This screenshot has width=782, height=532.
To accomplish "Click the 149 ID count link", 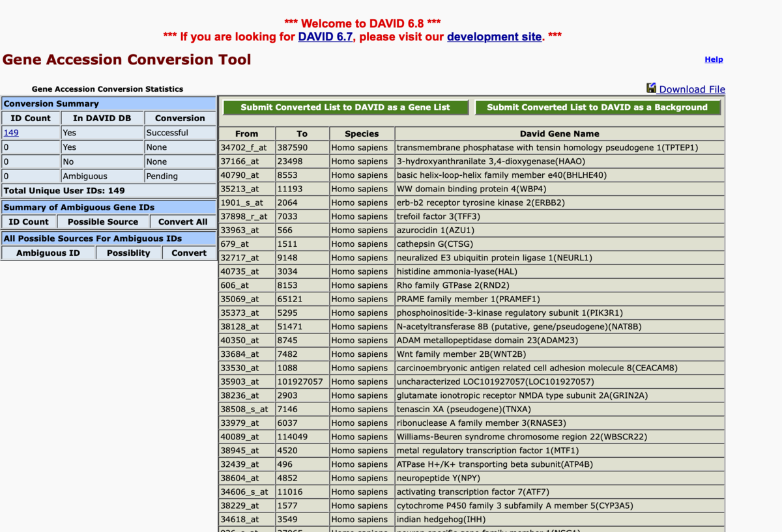I will point(11,133).
